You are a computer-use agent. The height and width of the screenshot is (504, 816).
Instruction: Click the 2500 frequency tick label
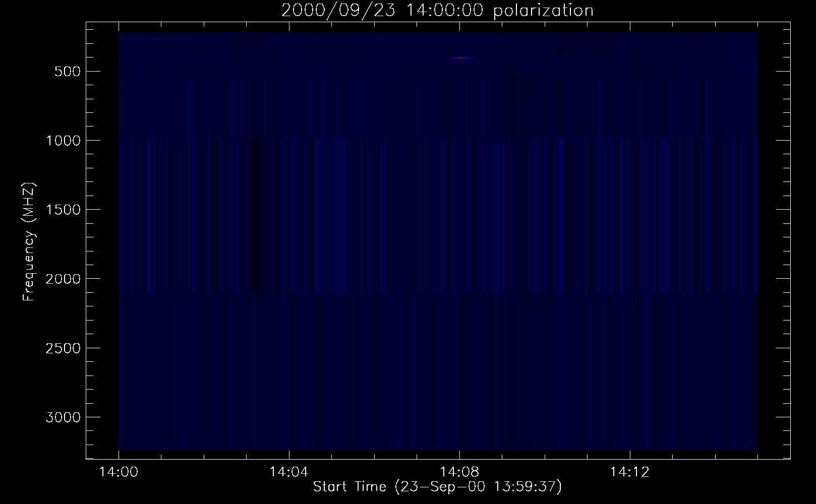pos(63,348)
